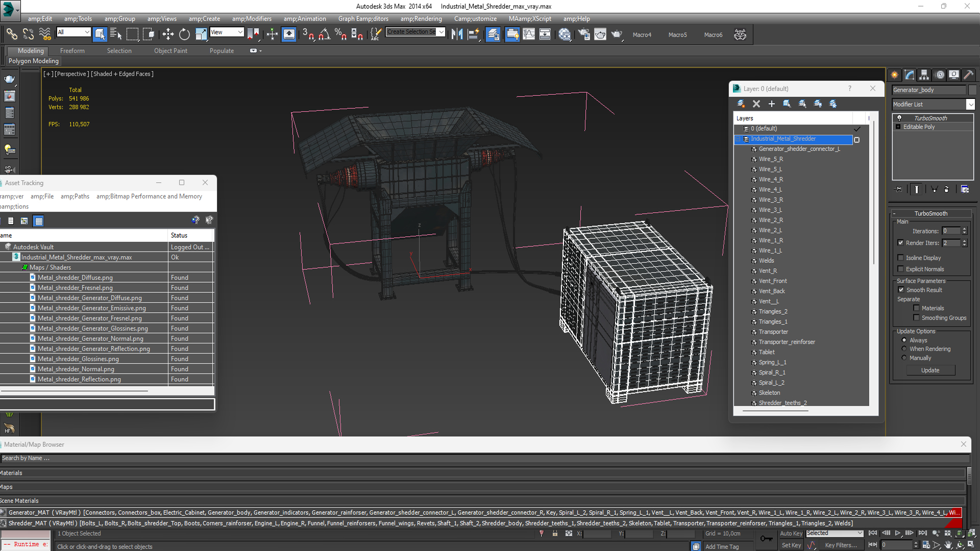
Task: Open the Animation menu
Action: [305, 18]
